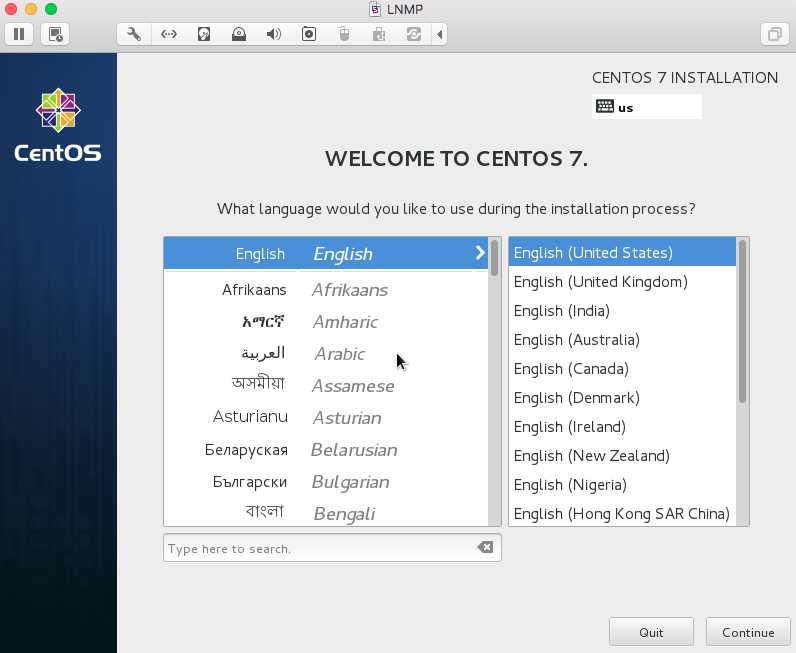Click the English row chevron arrow
Screen dimensions: 796x653
(x=480, y=252)
